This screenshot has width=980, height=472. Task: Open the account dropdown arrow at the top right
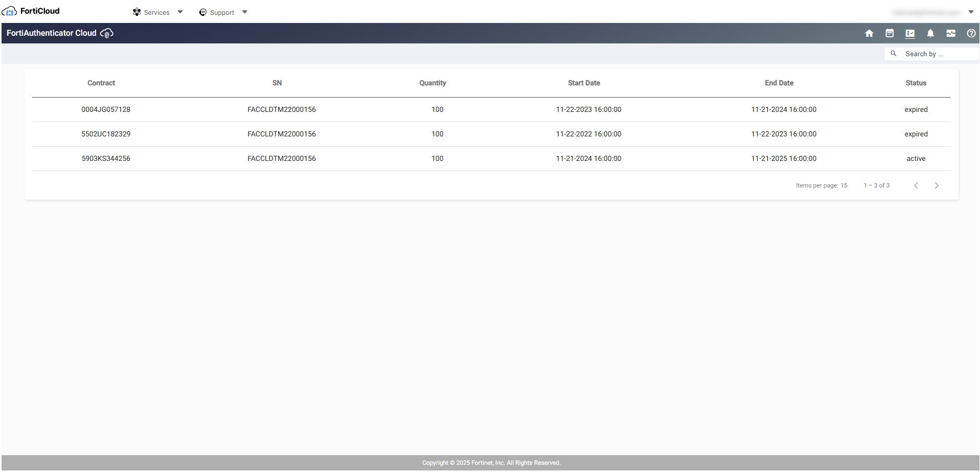pos(971,12)
